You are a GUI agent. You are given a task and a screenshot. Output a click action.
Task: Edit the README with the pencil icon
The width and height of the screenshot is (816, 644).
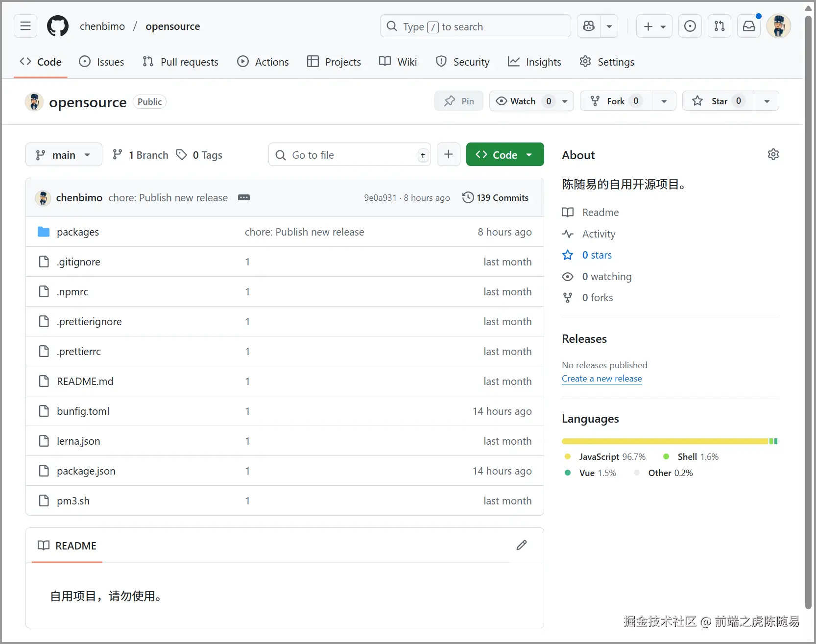[522, 545]
